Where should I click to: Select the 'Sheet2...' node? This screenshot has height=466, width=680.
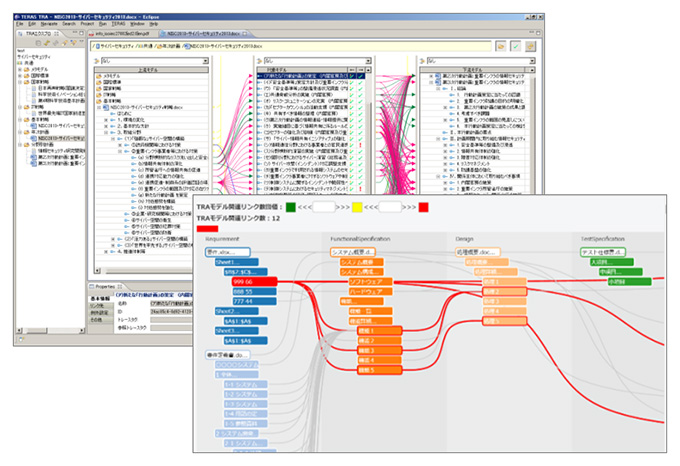pyautogui.click(x=237, y=311)
